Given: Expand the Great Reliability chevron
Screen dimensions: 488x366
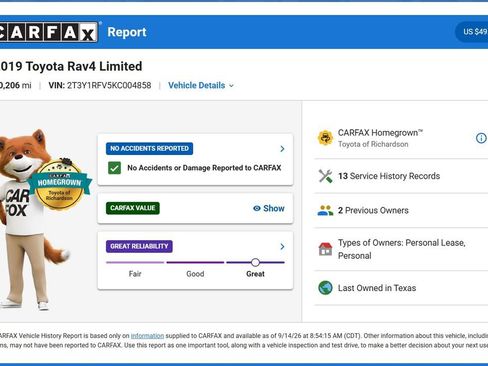Looking at the screenshot, I should [282, 246].
